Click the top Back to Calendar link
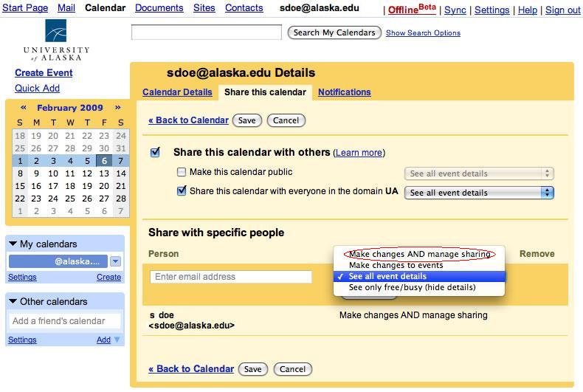Image resolution: width=583 pixels, height=392 pixels. coord(188,120)
